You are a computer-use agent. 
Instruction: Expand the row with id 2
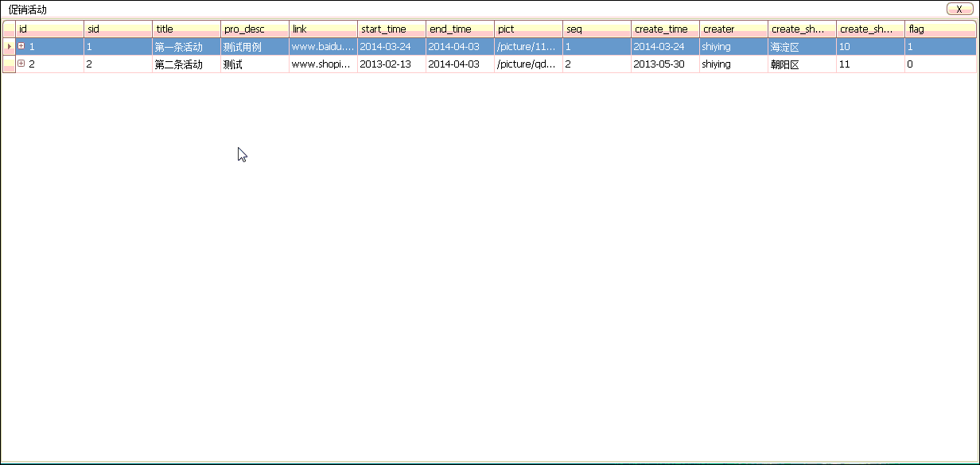click(x=21, y=64)
